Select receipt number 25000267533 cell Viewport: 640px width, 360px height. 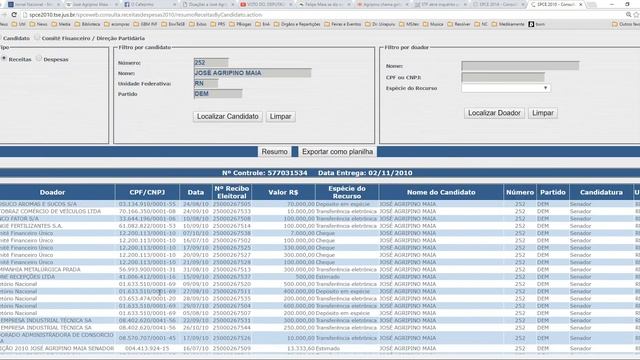tap(231, 211)
